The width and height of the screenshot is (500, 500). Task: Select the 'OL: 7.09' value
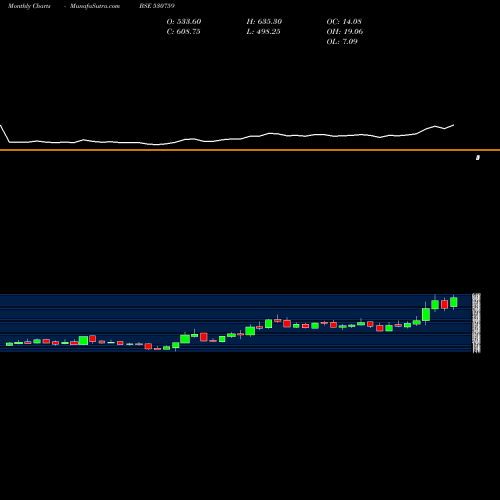(342, 42)
